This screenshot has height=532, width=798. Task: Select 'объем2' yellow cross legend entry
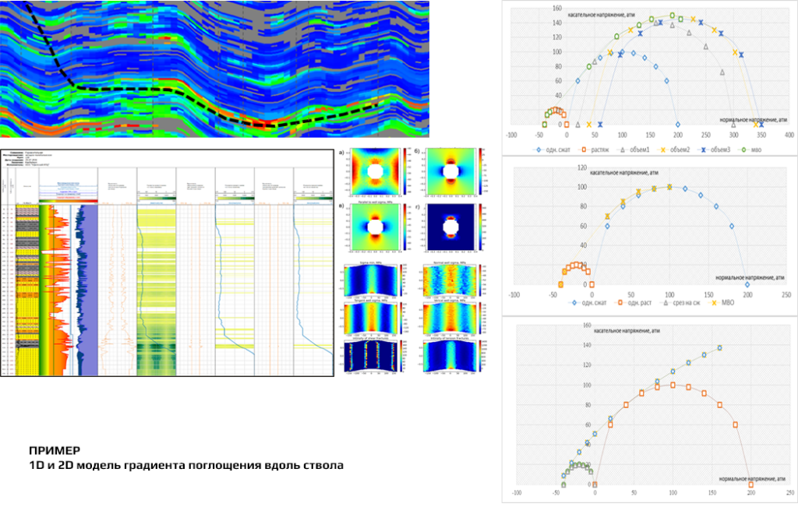[x=662, y=148]
